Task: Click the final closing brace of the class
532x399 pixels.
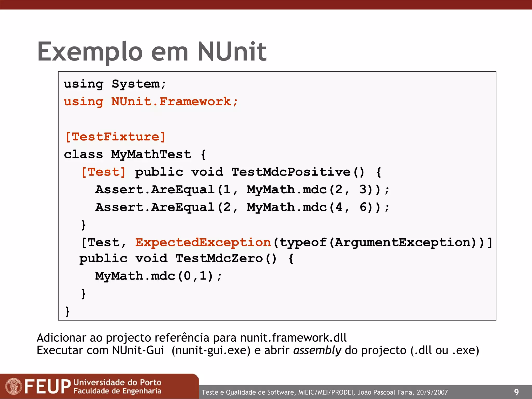Action: [x=68, y=311]
